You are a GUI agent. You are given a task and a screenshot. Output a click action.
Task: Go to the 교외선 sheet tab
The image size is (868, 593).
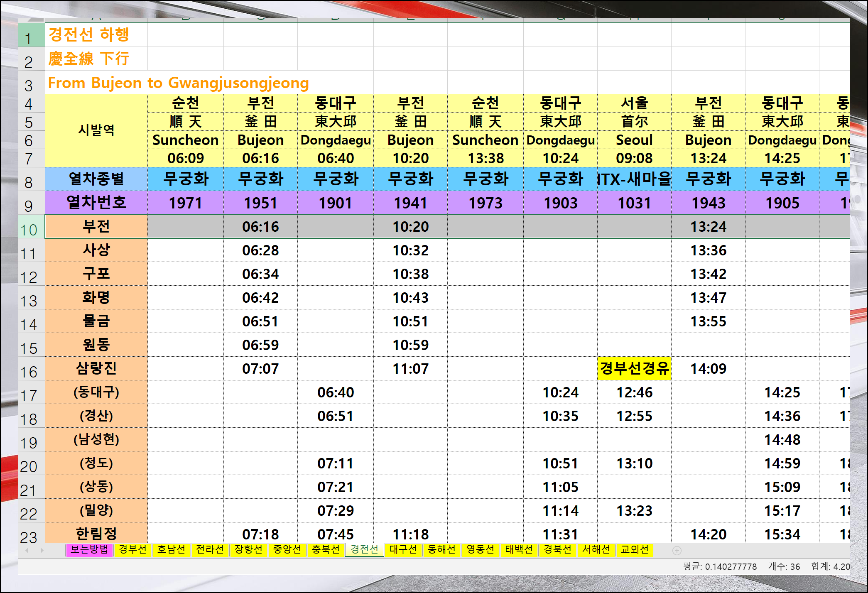(635, 549)
